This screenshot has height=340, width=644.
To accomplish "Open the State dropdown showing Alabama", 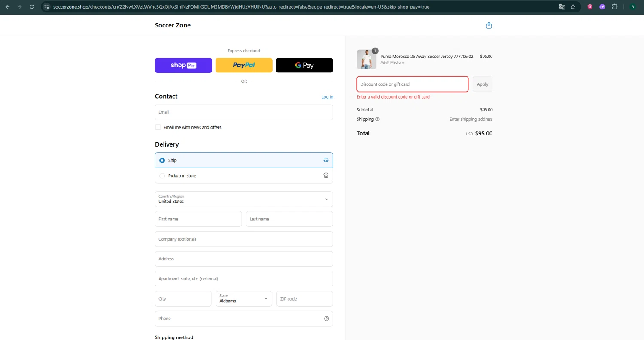I will tap(244, 298).
